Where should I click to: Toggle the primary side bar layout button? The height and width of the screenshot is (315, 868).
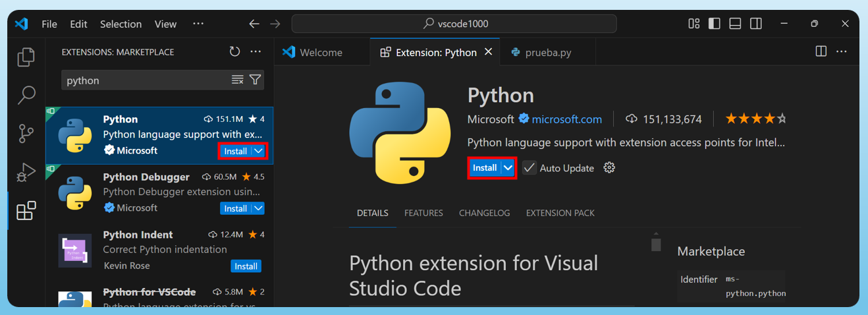(x=715, y=24)
